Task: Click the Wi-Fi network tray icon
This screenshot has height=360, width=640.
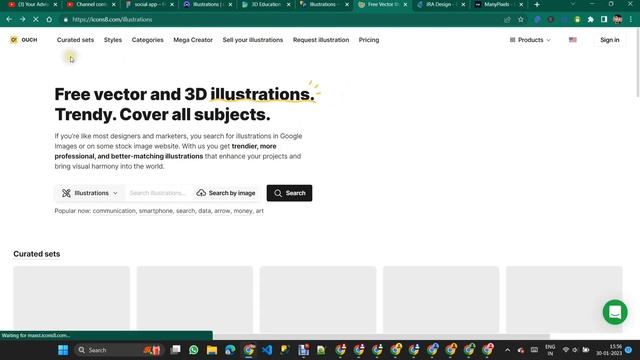Action: [566, 350]
